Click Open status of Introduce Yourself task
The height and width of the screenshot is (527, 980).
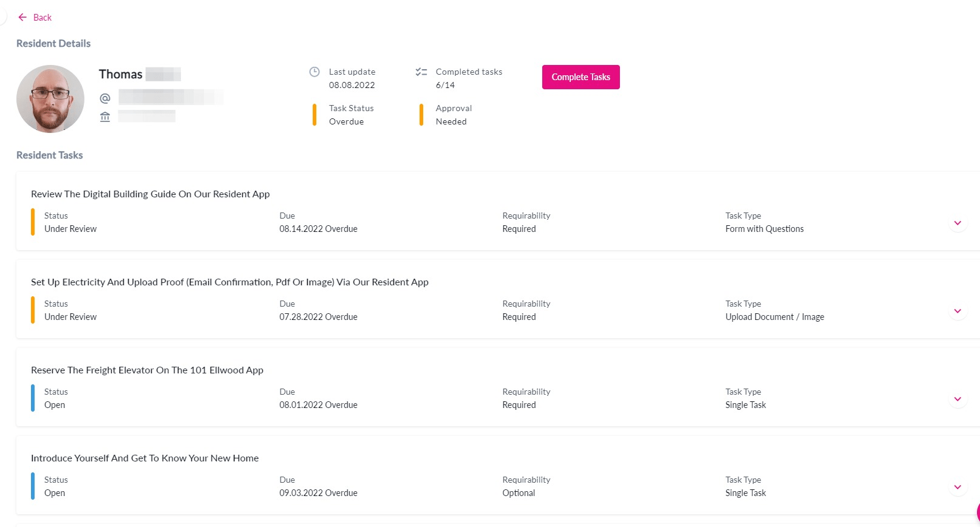(55, 493)
